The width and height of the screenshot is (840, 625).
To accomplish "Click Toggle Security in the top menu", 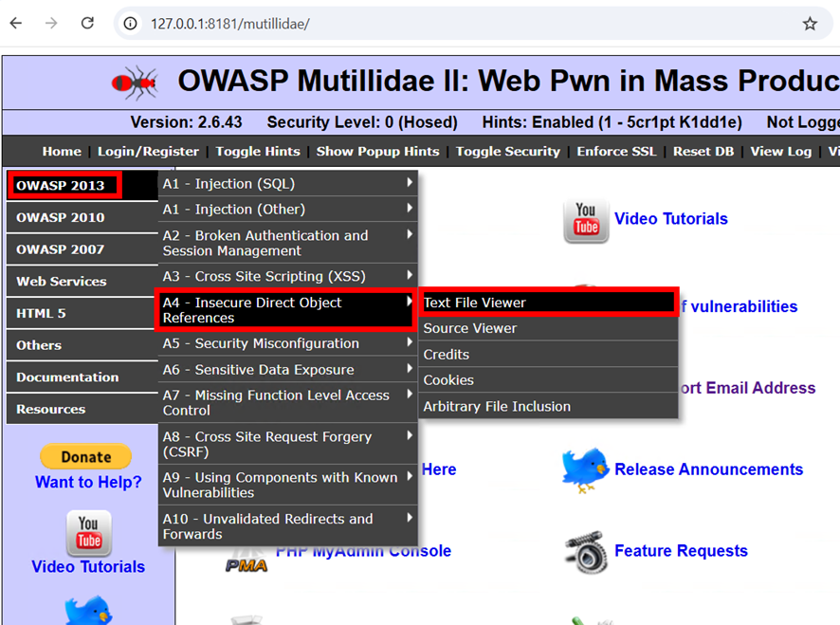I will click(x=508, y=151).
